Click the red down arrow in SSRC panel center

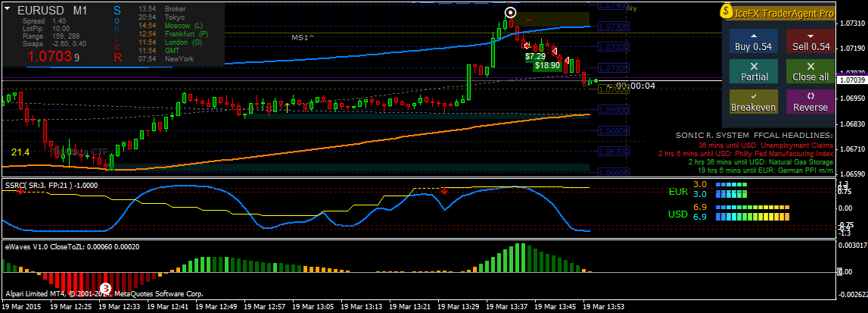pos(444,190)
